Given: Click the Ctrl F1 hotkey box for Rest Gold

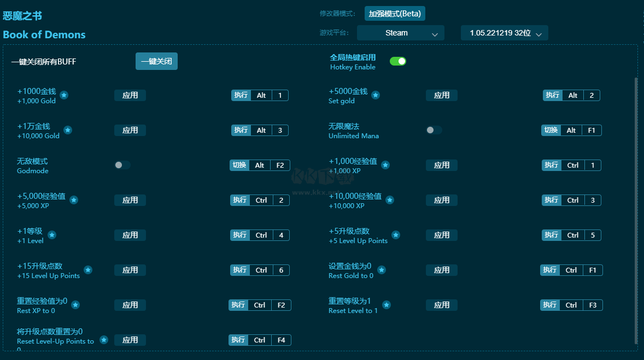Looking at the screenshot, I should pyautogui.click(x=571, y=270).
